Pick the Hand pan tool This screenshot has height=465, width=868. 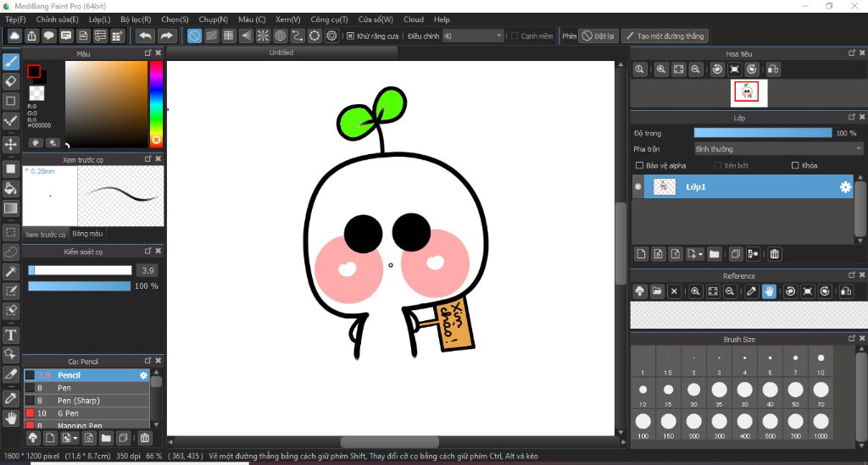pos(11,418)
